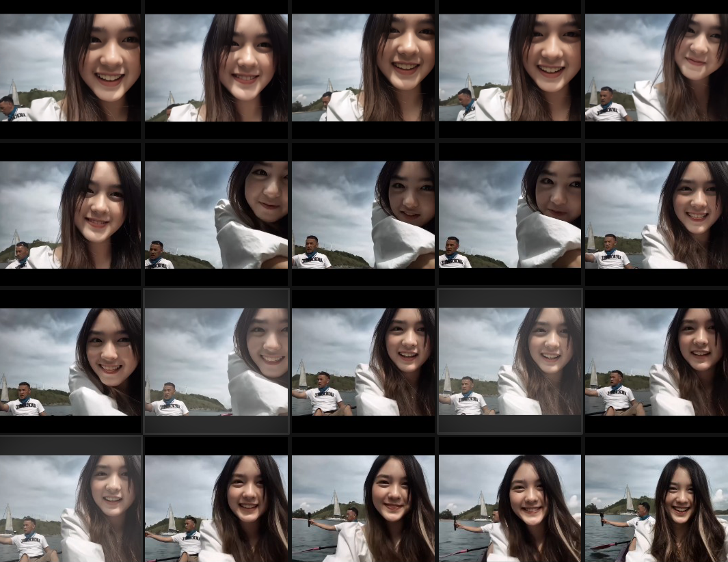Click the third thumbnail in the top row
This screenshot has height=562, width=728.
[x=363, y=68]
